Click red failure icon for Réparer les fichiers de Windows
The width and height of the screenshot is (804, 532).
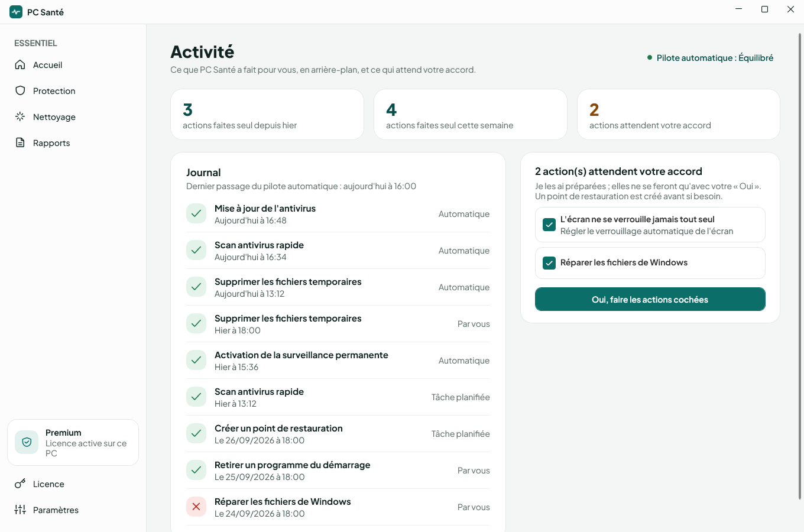[196, 507]
